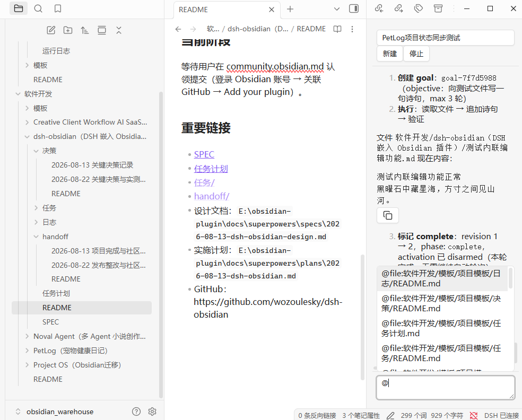Viewport: 522px width, 420px height.
Task: Expand the 任务 folder
Action: point(36,208)
